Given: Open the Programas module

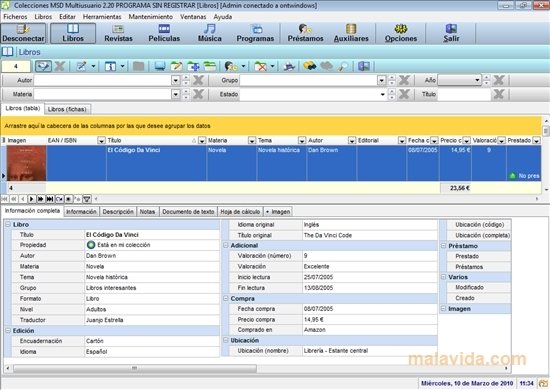Looking at the screenshot, I should (x=255, y=33).
